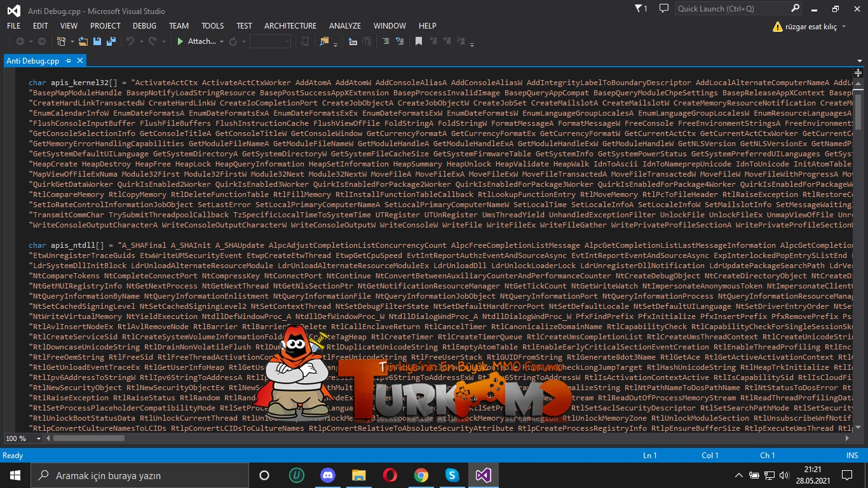Click the decrease line indent icon
Screen dimensions: 868x488
(354, 41)
